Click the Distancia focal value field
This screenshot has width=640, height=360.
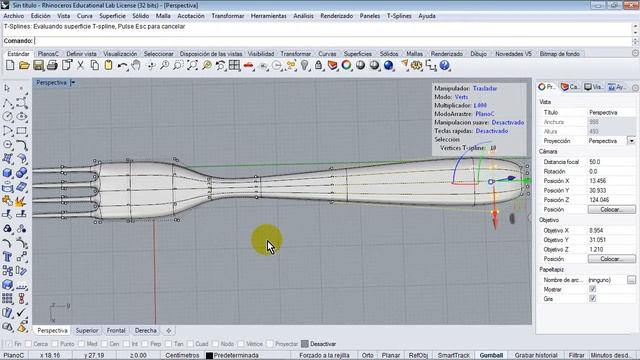pos(611,162)
